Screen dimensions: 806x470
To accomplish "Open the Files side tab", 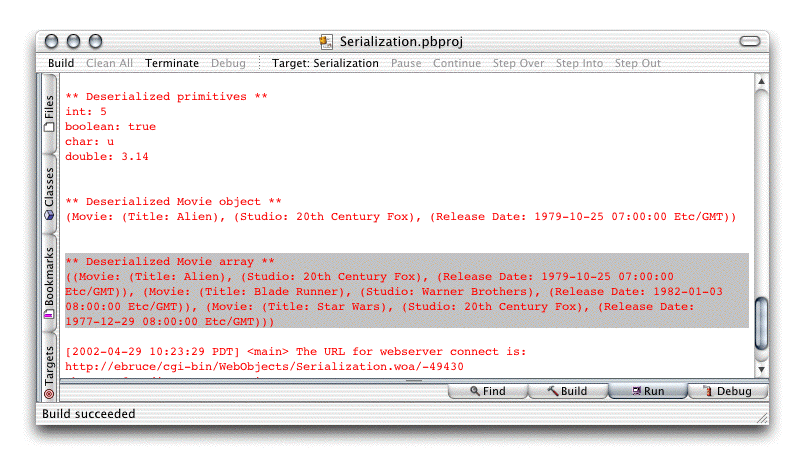I will pos(49,114).
